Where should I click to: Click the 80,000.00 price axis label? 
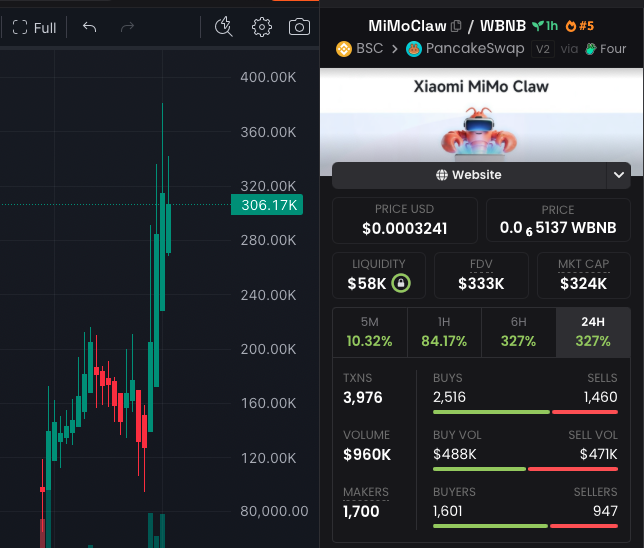274,511
